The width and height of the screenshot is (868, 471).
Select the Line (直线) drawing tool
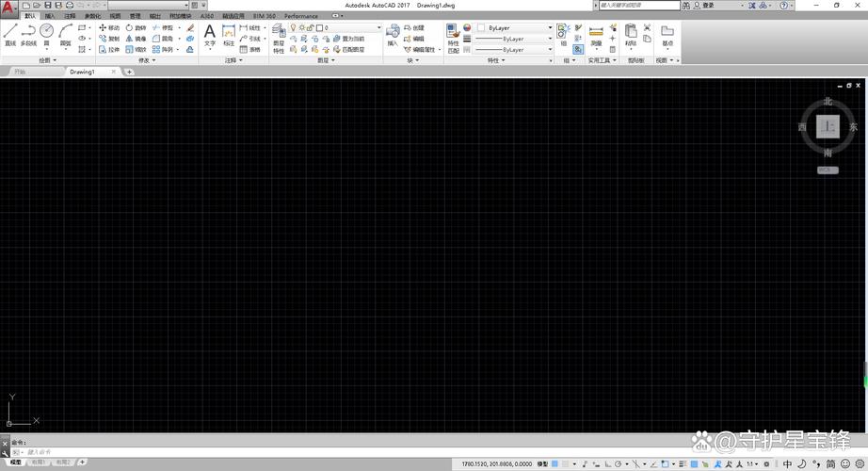tap(9, 35)
